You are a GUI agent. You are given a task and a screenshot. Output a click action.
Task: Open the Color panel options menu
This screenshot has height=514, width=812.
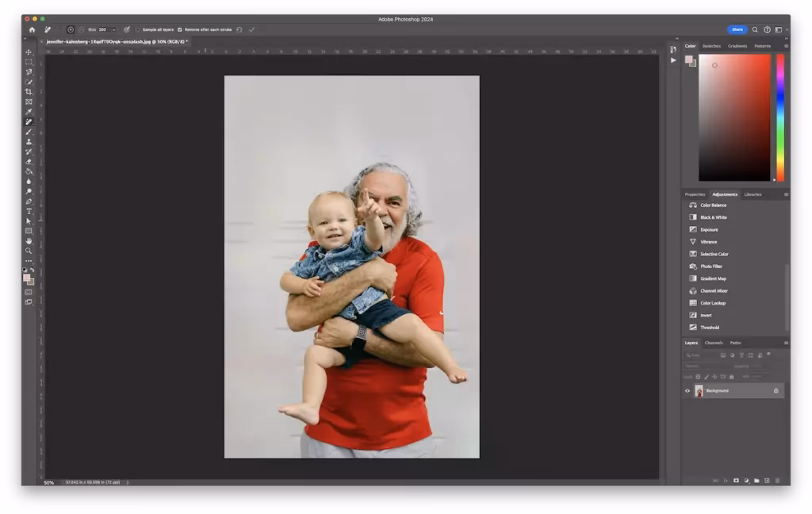786,46
